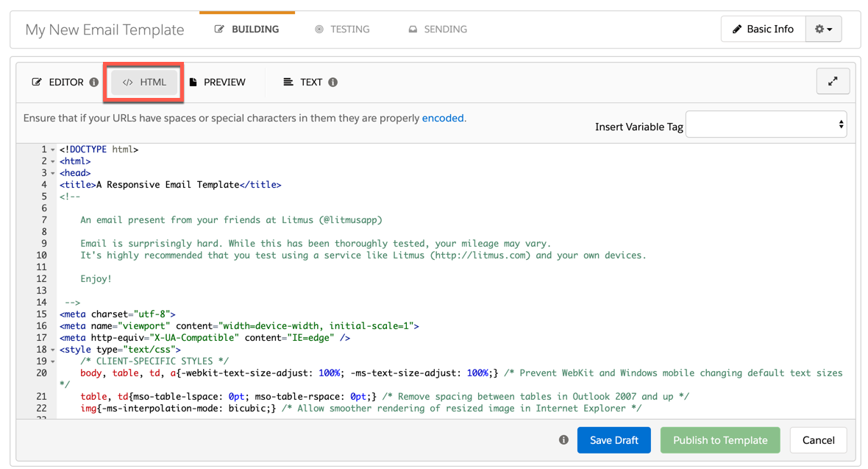
Task: Go to the SENDING step
Action: (x=438, y=29)
